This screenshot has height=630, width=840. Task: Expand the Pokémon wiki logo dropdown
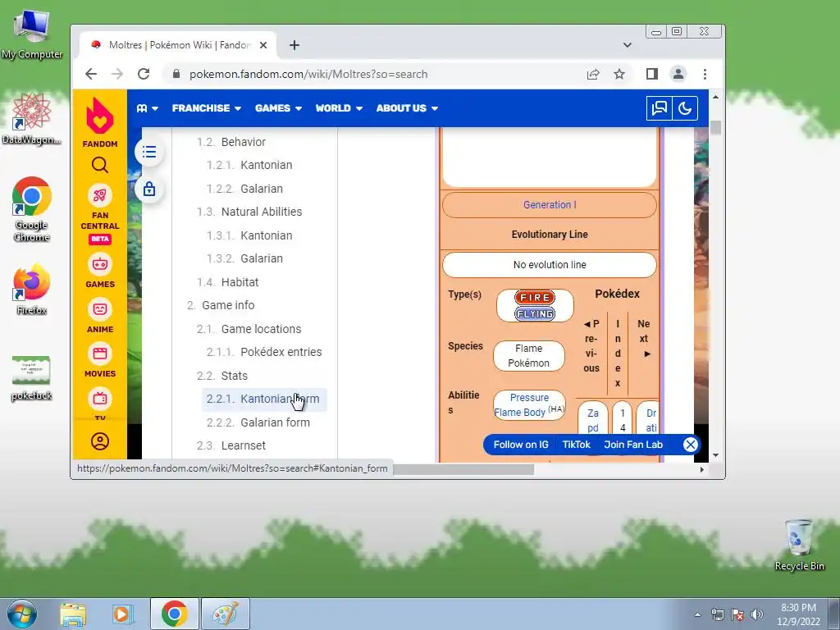coord(148,108)
